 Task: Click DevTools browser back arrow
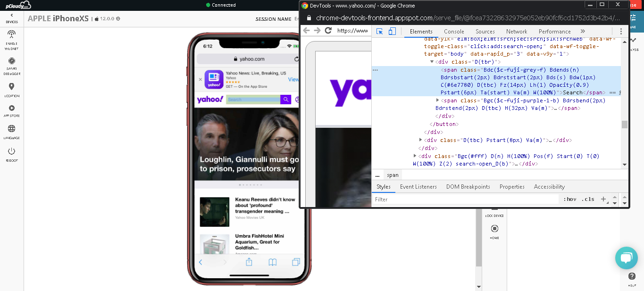[x=307, y=31]
